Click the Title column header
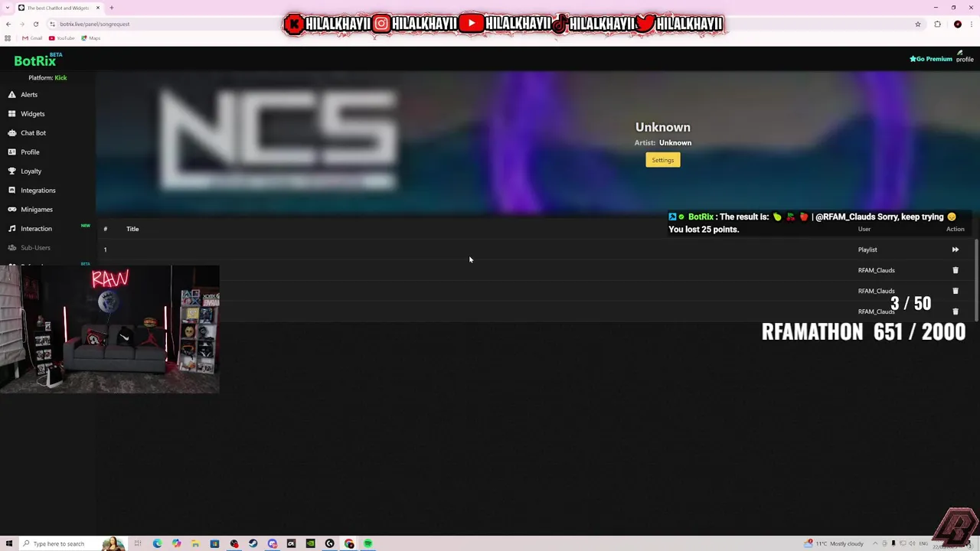Screen dimensions: 980x551 pos(132,229)
